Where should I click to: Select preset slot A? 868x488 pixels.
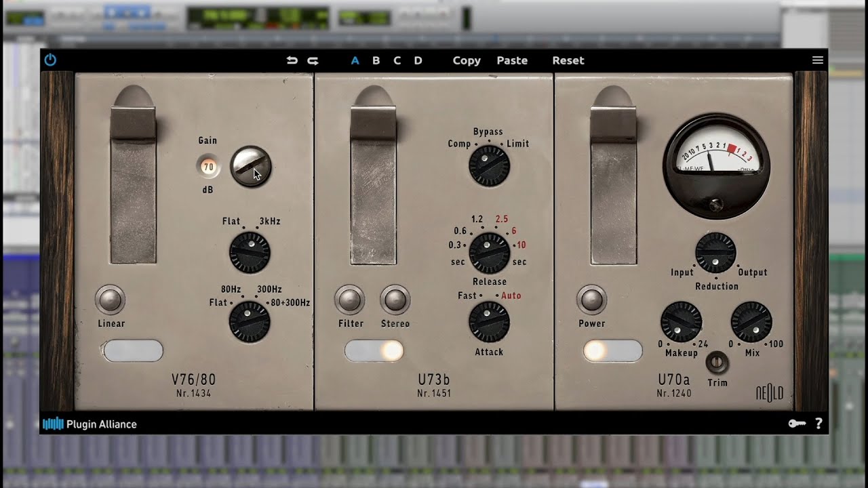click(x=355, y=60)
